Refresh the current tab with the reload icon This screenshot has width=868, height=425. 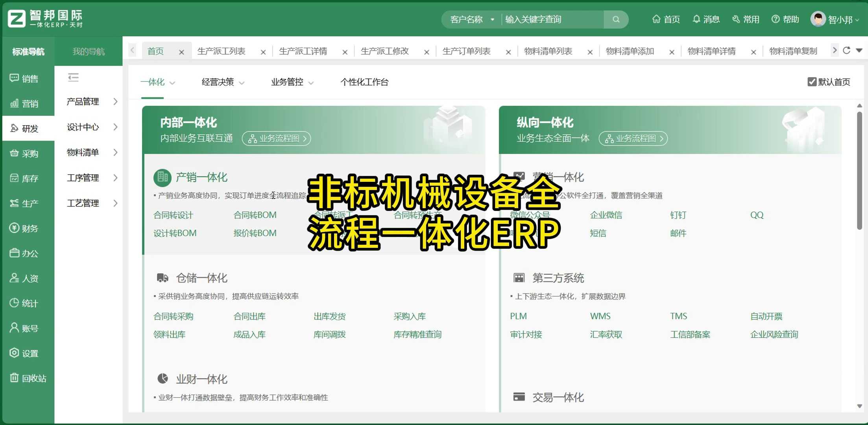(846, 50)
